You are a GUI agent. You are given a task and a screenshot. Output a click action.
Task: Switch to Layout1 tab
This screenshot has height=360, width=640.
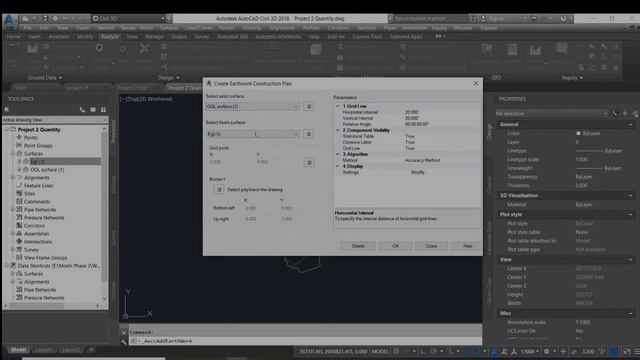click(x=44, y=350)
